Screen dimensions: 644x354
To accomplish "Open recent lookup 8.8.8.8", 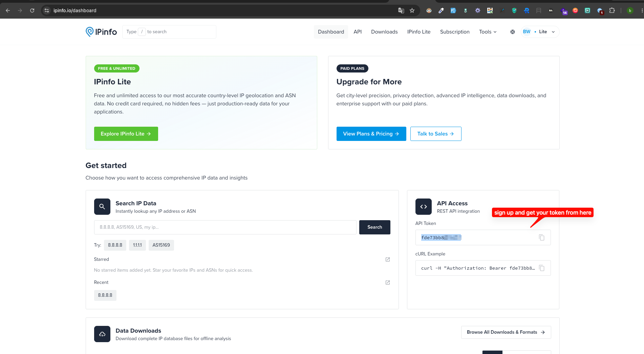I will point(105,295).
